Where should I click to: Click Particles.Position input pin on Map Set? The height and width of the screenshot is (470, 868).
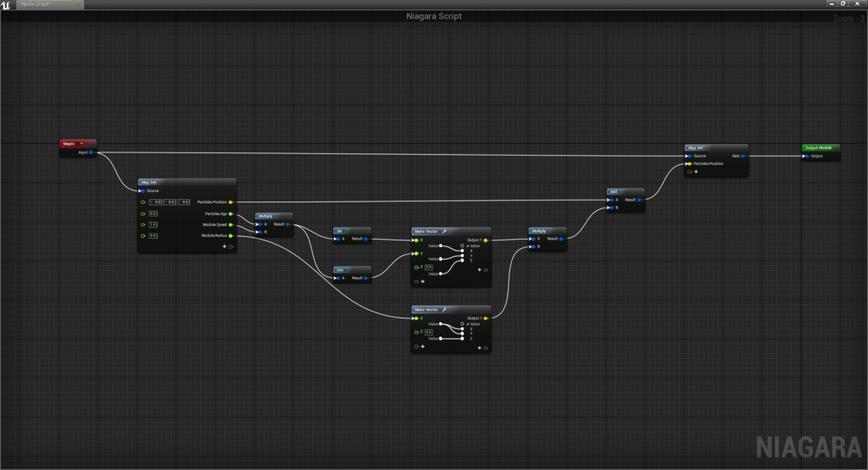[x=688, y=164]
